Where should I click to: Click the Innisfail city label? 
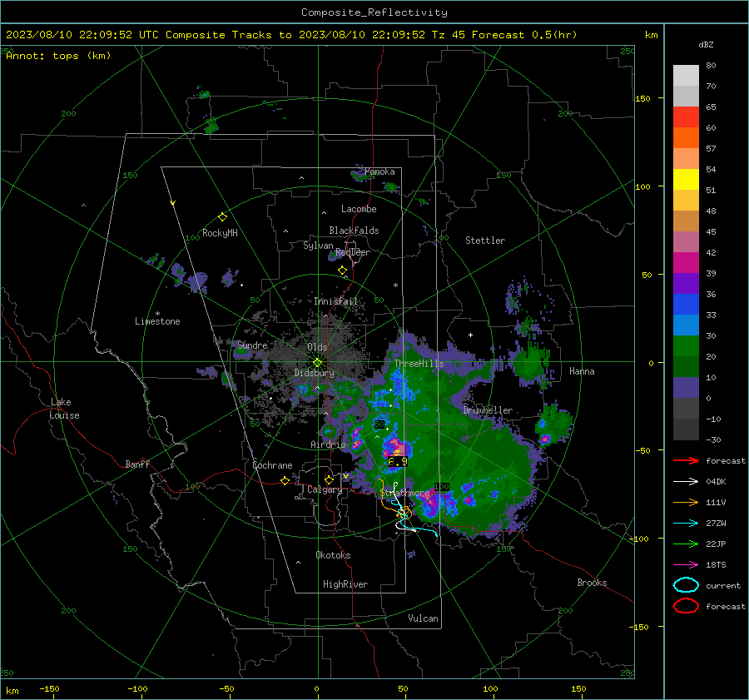point(335,301)
